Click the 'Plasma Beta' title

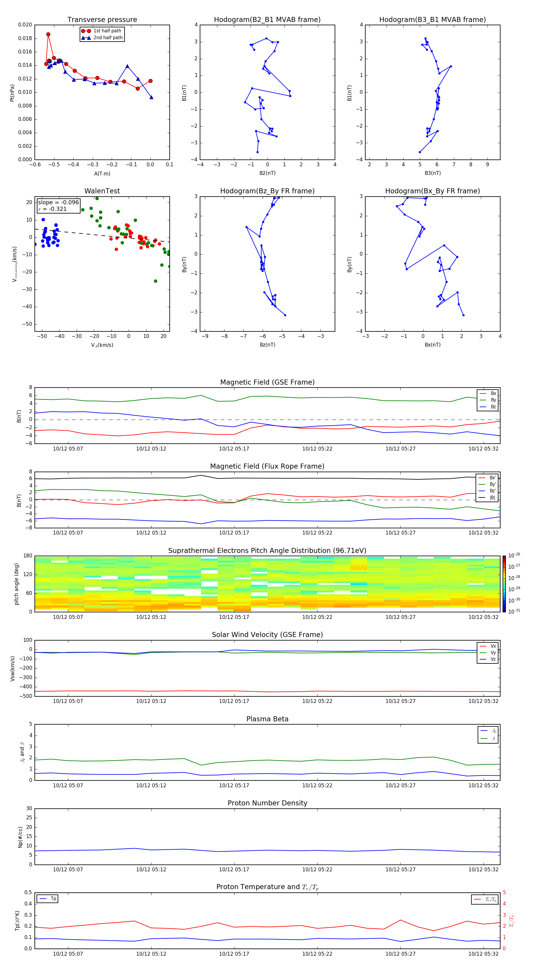click(267, 719)
